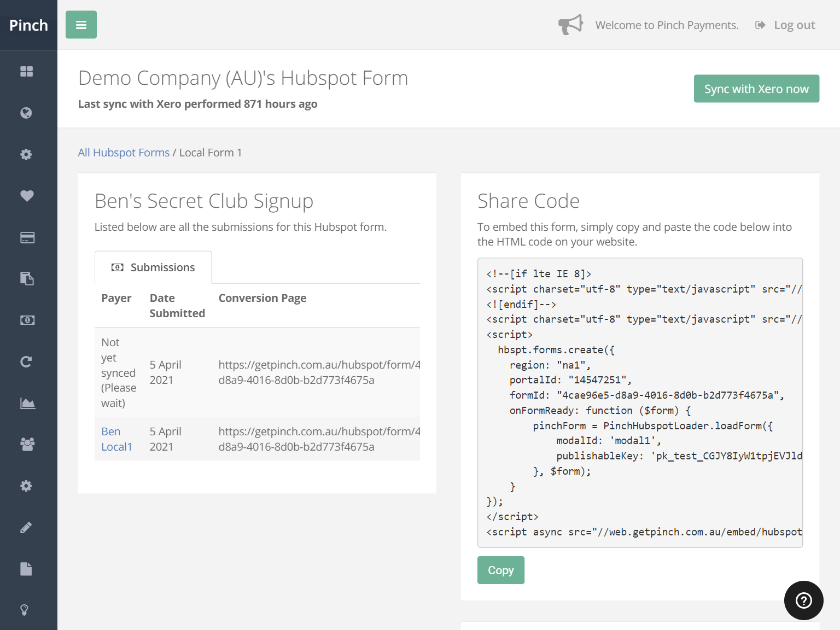Open the area chart sidebar icon
Image resolution: width=840 pixels, height=630 pixels.
pos(28,404)
